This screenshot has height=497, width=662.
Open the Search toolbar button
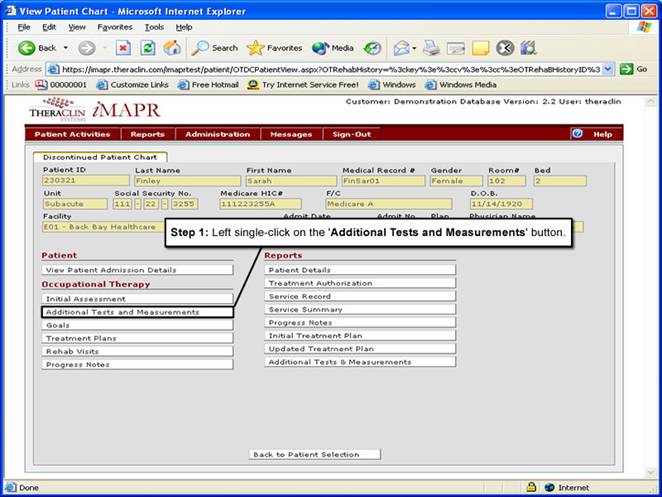215,47
